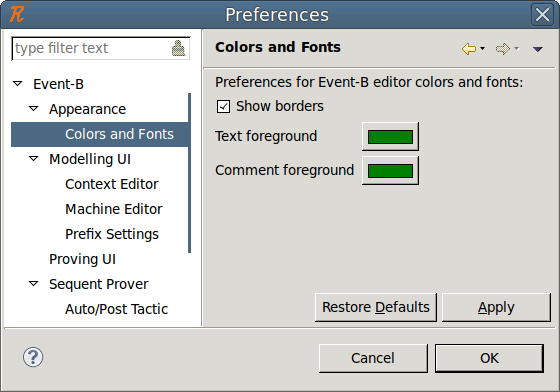560x392 pixels.
Task: Click the Rodin logo in title bar
Action: click(17, 15)
